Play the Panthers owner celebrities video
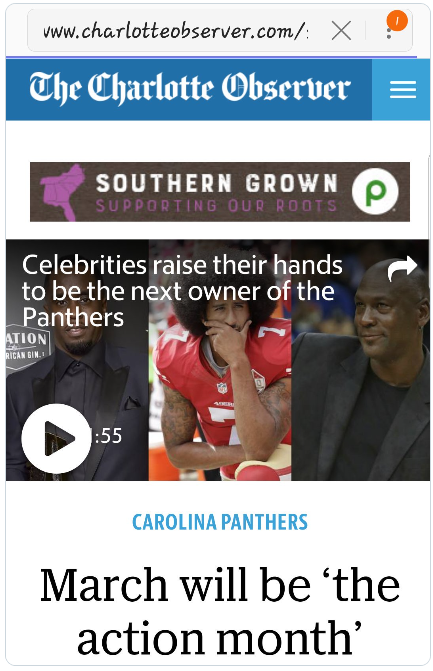 (x=56, y=438)
